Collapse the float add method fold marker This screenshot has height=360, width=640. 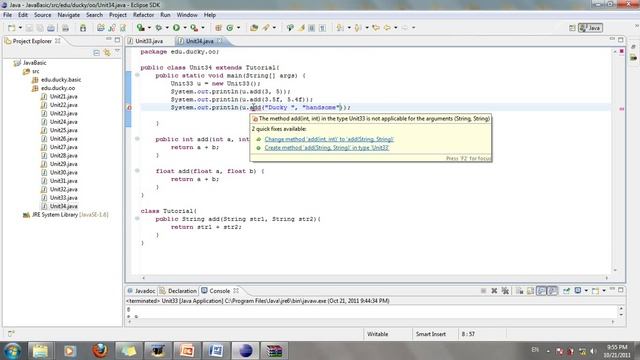pos(137,171)
